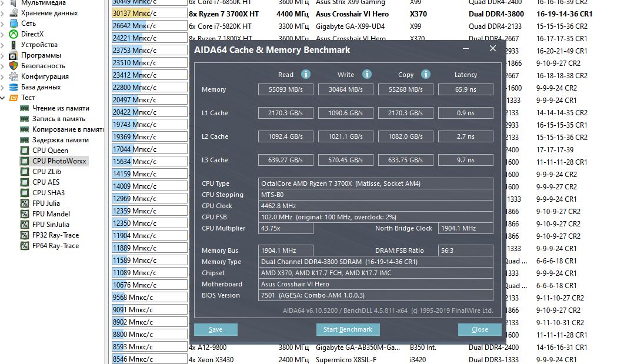Click the Безопасность shield icon
634x364 pixels.
click(13, 66)
